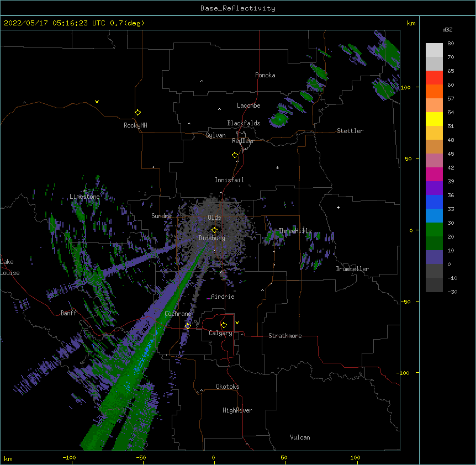Click the 100 tick on the right axis
476x465 pixels.
coord(405,88)
